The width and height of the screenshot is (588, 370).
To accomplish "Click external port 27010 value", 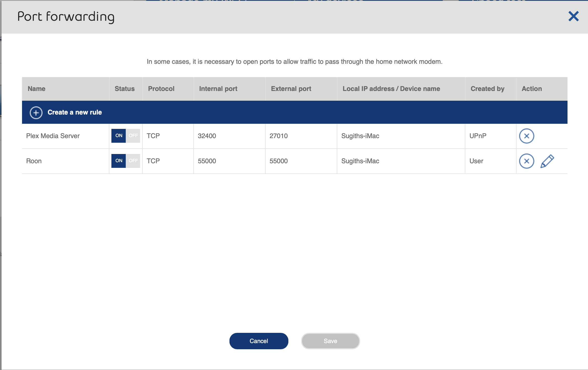I will 278,136.
